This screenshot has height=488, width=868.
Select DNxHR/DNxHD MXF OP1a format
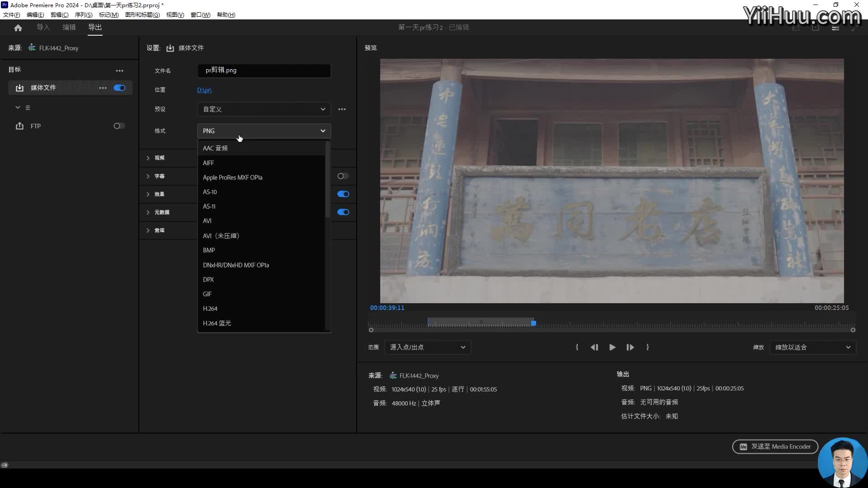click(261, 265)
